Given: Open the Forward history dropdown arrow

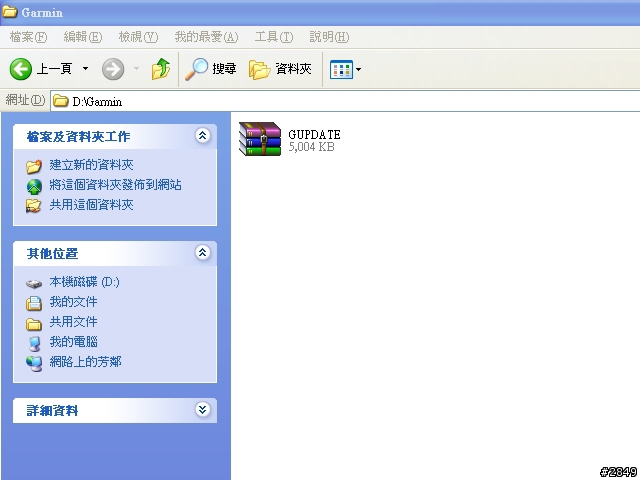Looking at the screenshot, I should pos(136,69).
